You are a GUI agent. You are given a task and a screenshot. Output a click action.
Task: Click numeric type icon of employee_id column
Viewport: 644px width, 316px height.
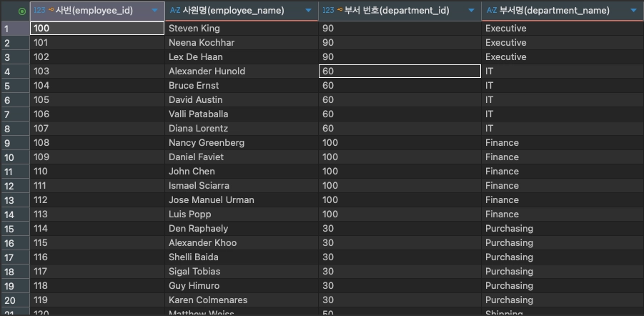click(x=39, y=11)
